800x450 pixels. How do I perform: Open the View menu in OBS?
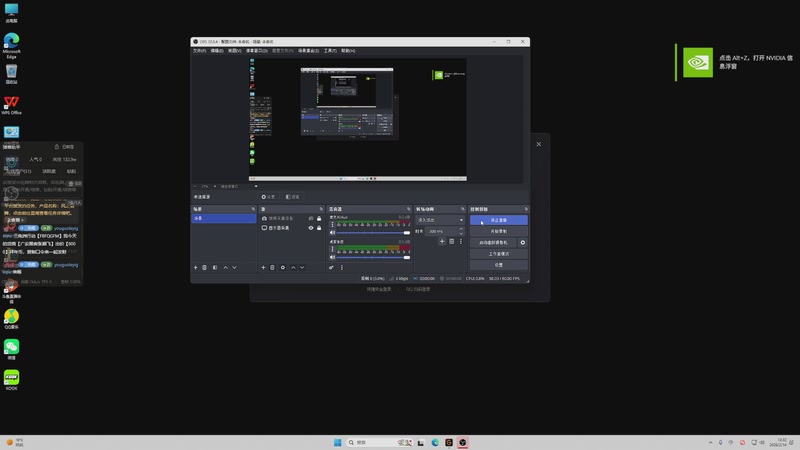(234, 51)
